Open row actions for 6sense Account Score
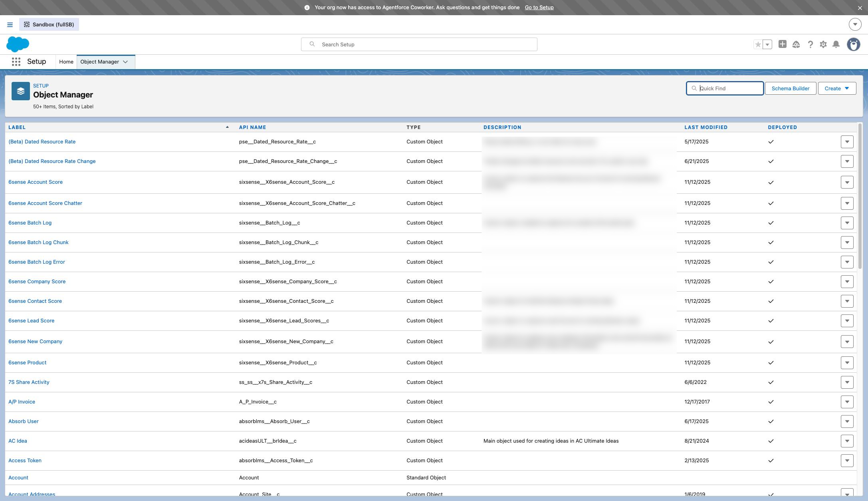This screenshot has height=501, width=868. (x=847, y=182)
